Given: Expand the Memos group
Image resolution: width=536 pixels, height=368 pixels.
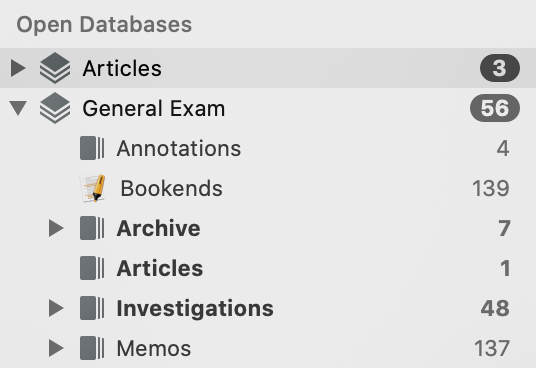Looking at the screenshot, I should 56,348.
